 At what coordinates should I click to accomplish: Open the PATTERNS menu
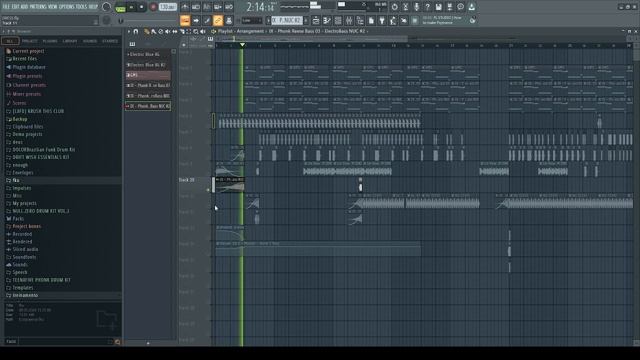38,7
